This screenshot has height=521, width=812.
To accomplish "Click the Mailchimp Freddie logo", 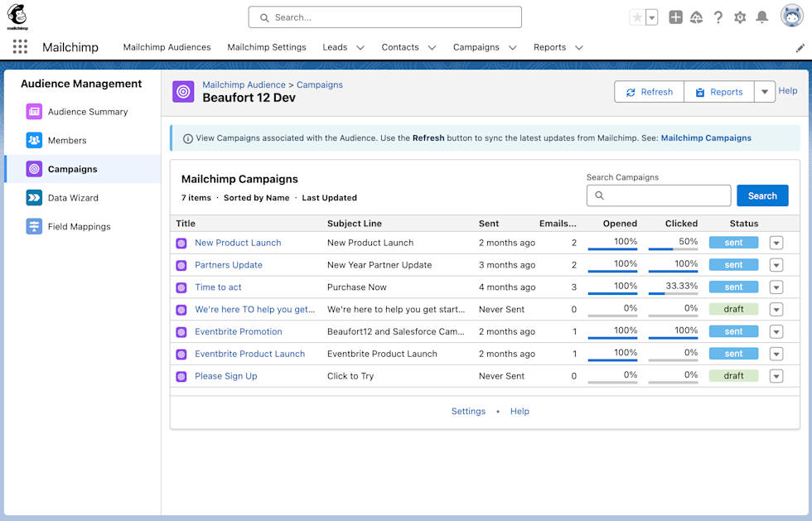I will tap(17, 15).
